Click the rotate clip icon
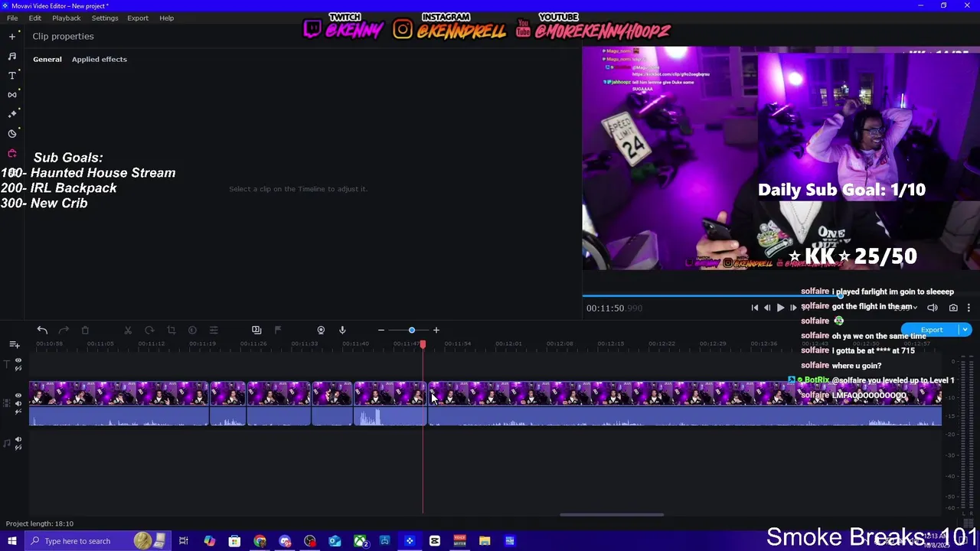 click(x=149, y=330)
